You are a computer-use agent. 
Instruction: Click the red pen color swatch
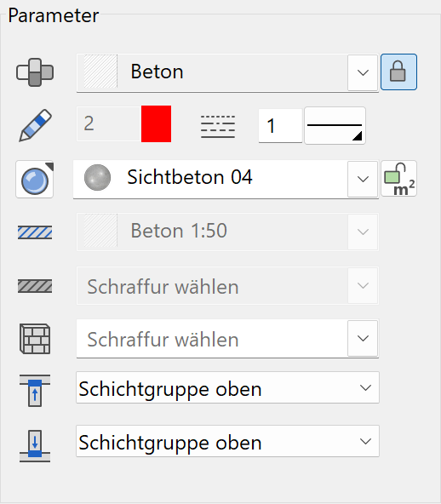tap(156, 123)
